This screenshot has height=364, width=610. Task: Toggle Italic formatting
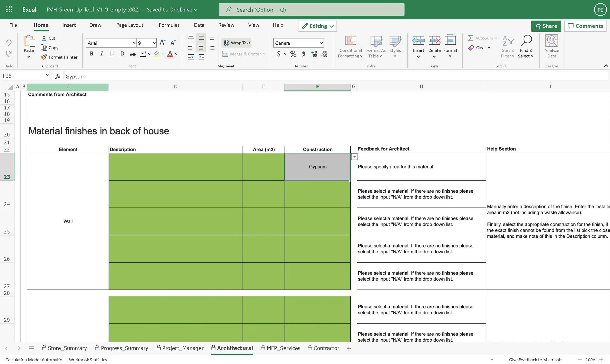tap(102, 54)
